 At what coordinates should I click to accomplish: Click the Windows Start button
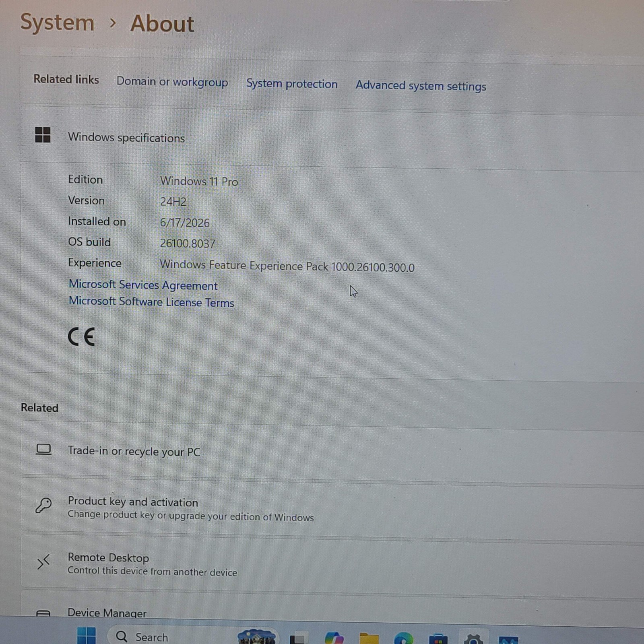pos(86,636)
